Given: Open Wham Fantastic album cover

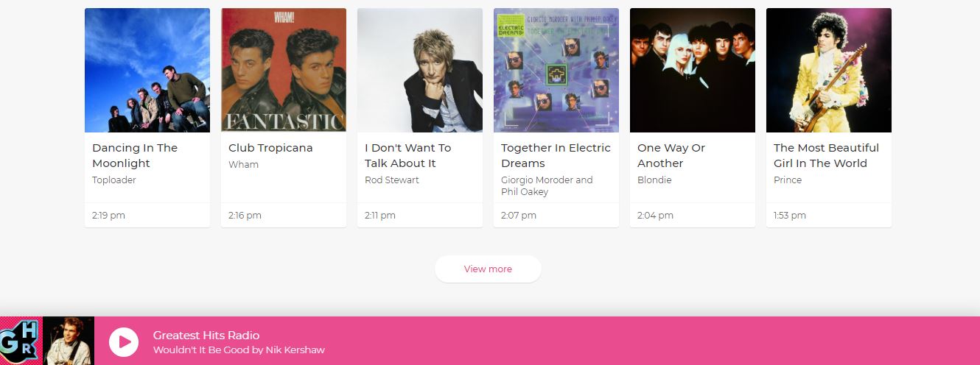Looking at the screenshot, I should pyautogui.click(x=284, y=70).
